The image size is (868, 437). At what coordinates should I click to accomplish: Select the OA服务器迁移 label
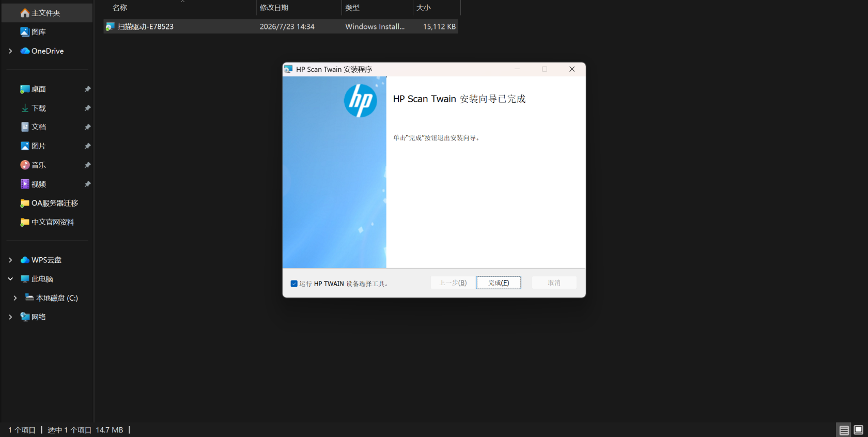[55, 204]
